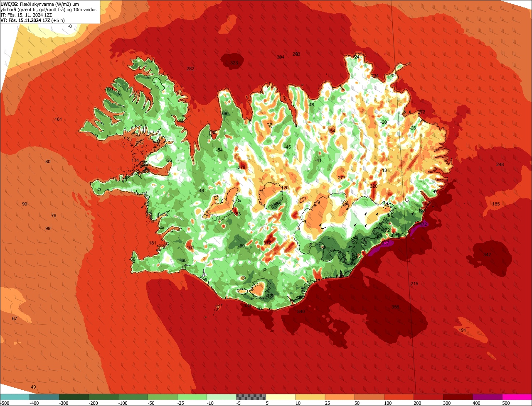Click the darkest green -300 legend swatch
Viewport: 532px width, 406px height.
pos(74,396)
